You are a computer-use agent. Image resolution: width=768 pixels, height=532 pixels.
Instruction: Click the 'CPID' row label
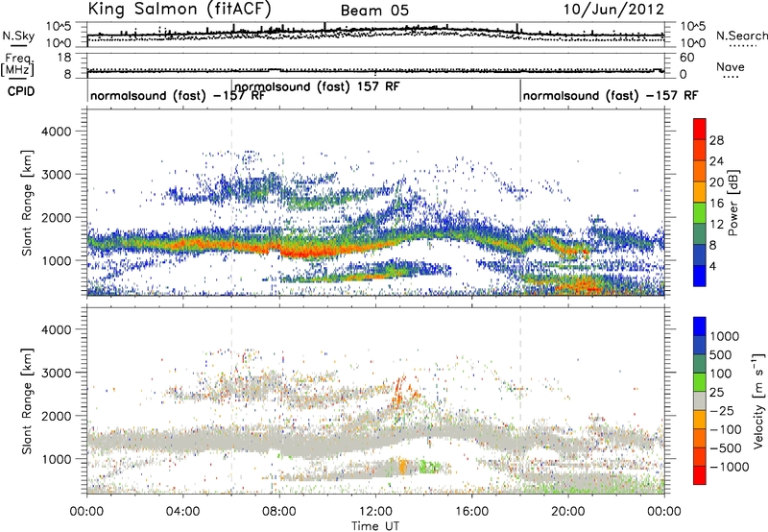[x=21, y=91]
